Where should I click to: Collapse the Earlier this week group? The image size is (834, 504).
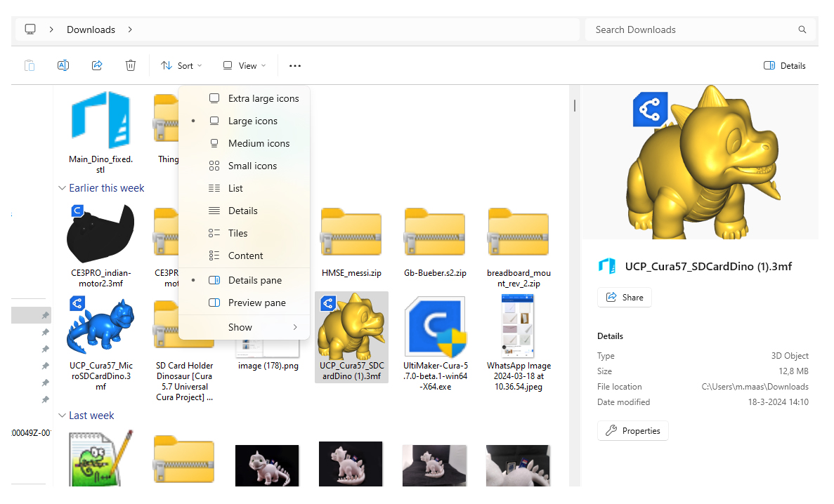click(63, 188)
